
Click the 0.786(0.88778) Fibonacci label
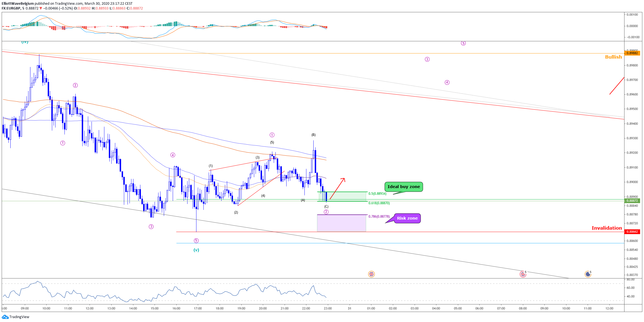pyautogui.click(x=379, y=217)
